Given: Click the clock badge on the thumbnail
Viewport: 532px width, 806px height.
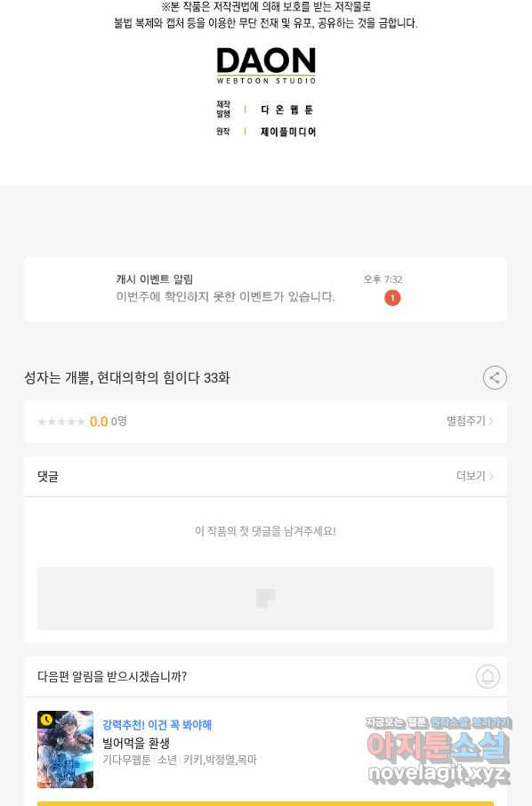Looking at the screenshot, I should 46,719.
